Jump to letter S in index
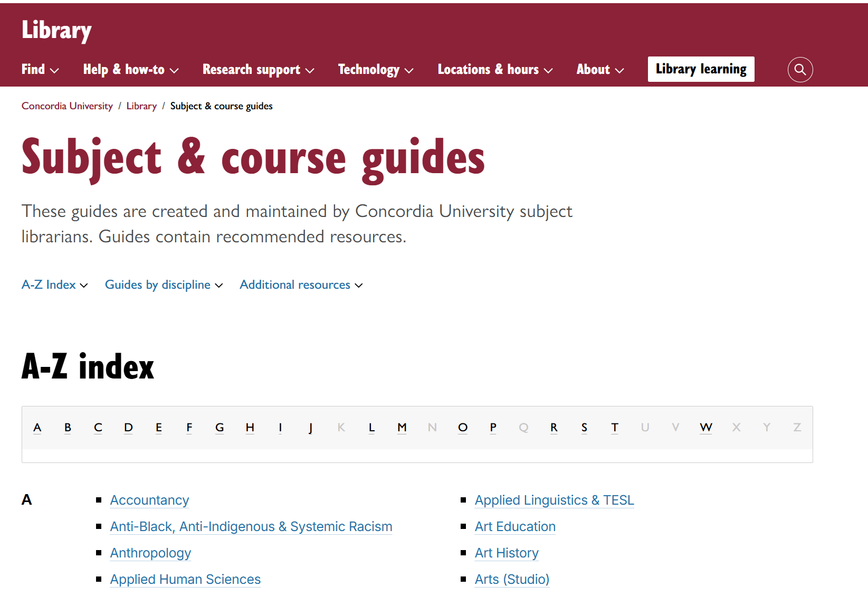 [584, 428]
